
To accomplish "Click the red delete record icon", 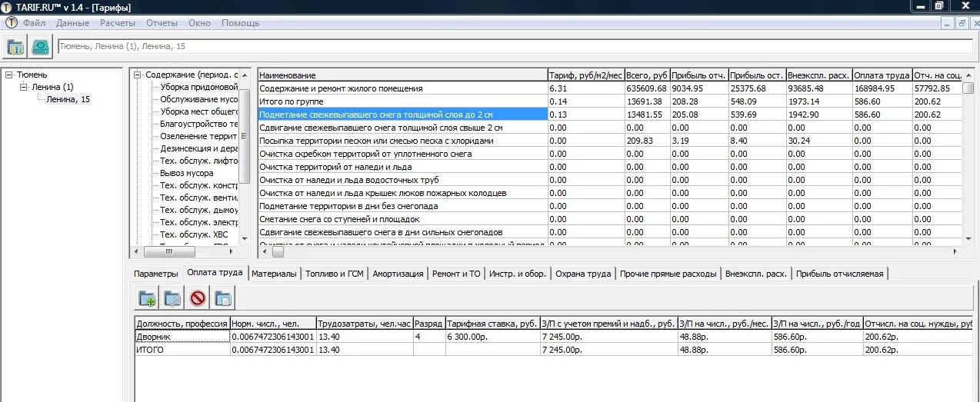I will [198, 298].
